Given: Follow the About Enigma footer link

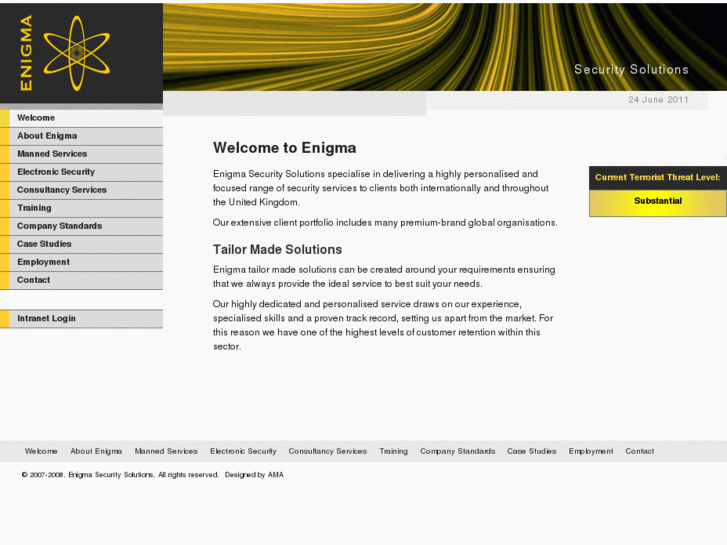Looking at the screenshot, I should [96, 451].
